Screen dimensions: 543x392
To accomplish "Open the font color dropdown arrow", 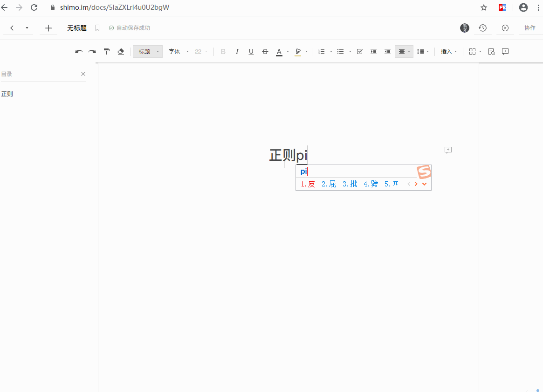I will click(288, 52).
